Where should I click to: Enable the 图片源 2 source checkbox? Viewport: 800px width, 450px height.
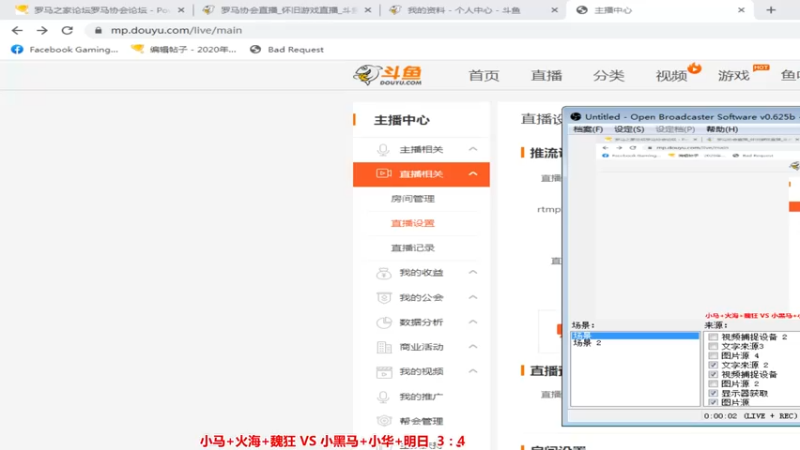coord(713,384)
